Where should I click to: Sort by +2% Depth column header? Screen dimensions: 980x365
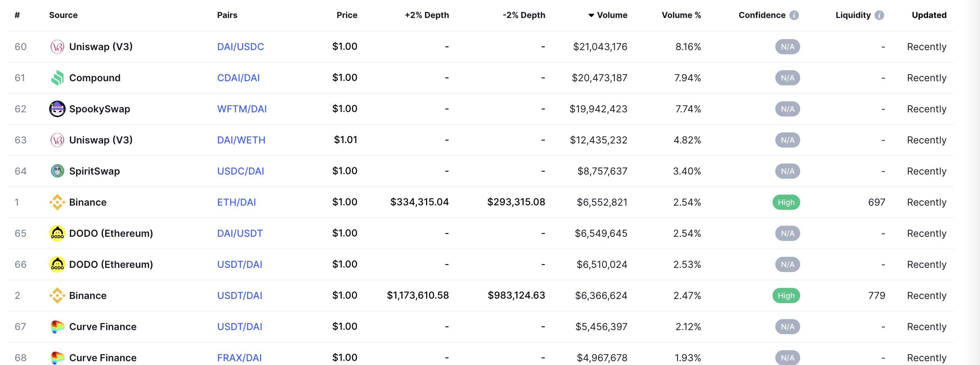click(427, 15)
